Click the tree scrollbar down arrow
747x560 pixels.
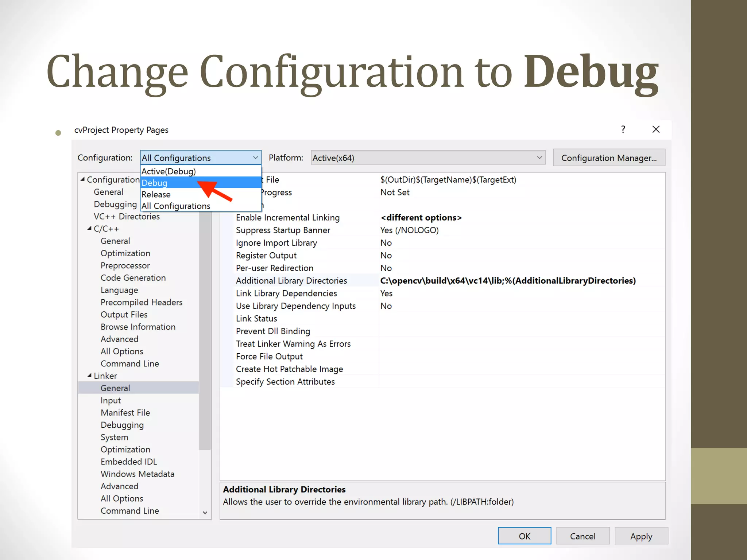205,513
